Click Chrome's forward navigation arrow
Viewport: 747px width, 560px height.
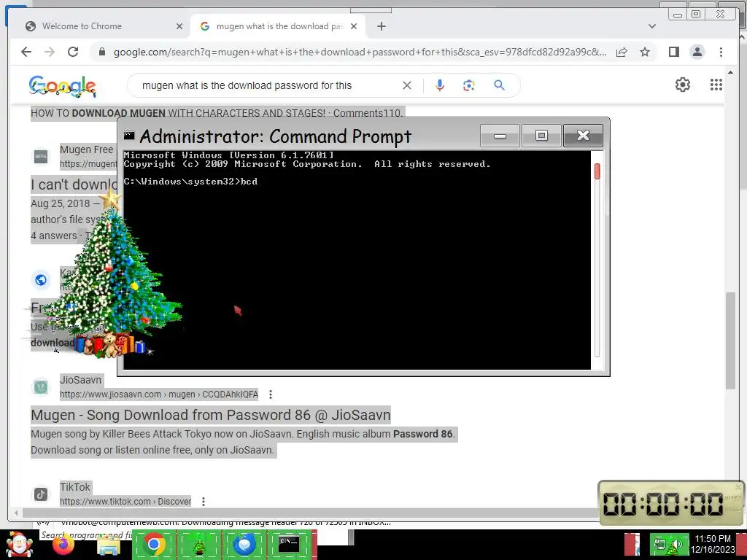tap(50, 52)
